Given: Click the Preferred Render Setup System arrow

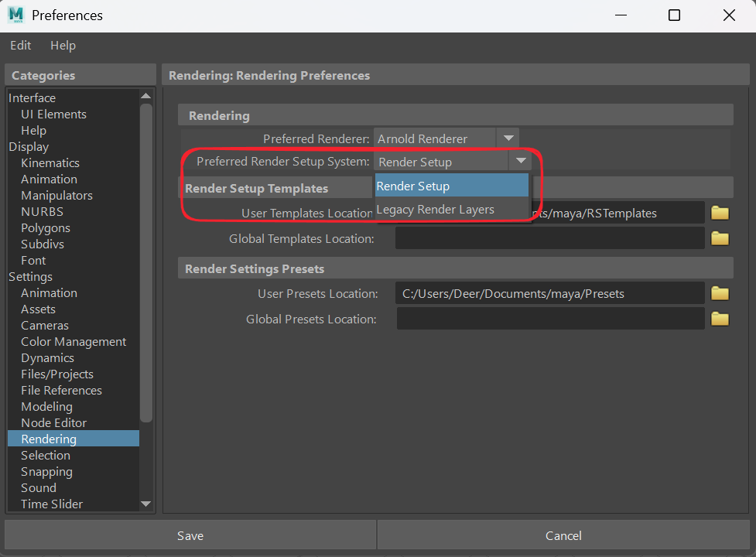Looking at the screenshot, I should click(520, 161).
